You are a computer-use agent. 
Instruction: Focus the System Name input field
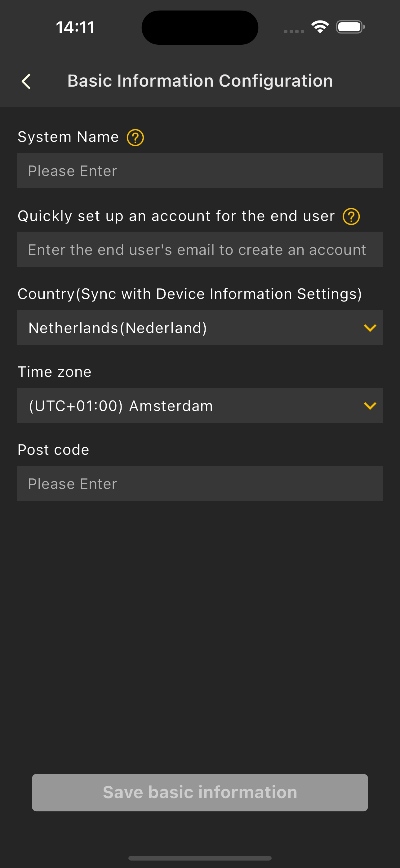point(200,171)
